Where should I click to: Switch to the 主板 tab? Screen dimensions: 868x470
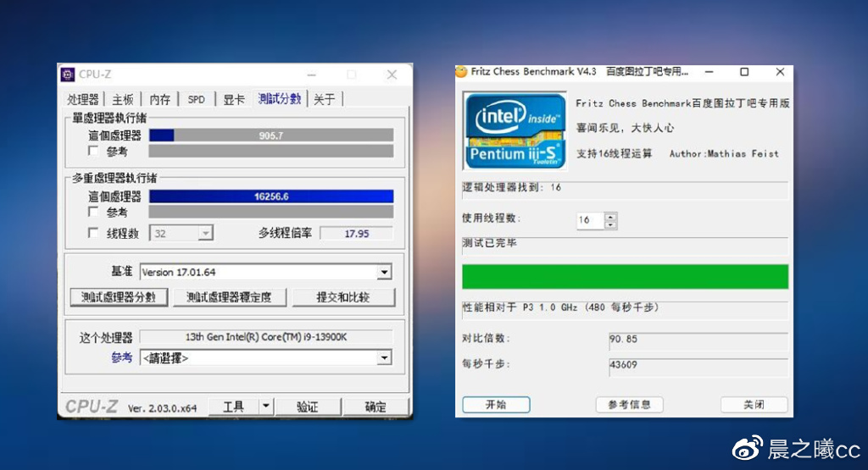pos(123,100)
